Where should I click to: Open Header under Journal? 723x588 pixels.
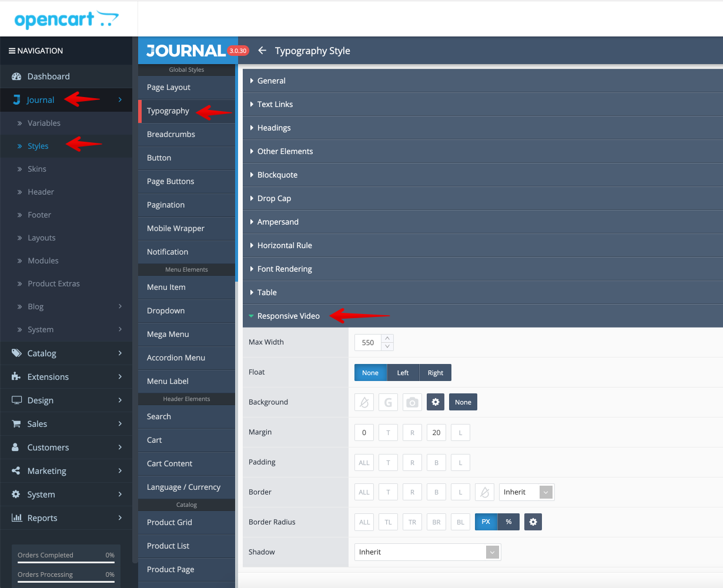(x=66, y=192)
